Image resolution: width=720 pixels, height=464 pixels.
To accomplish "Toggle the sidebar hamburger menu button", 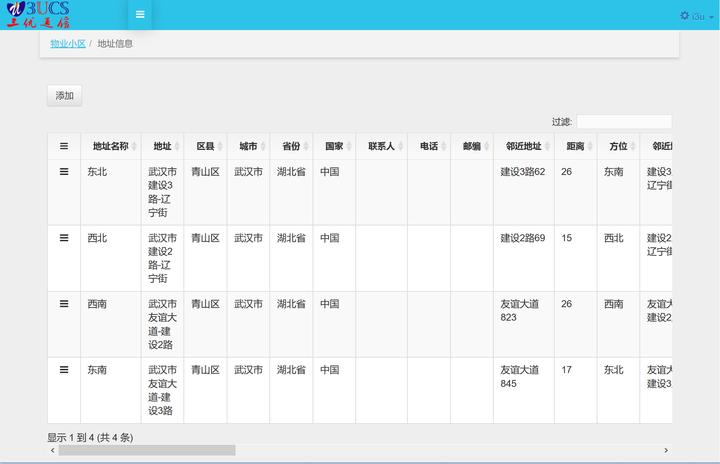I will click(140, 15).
